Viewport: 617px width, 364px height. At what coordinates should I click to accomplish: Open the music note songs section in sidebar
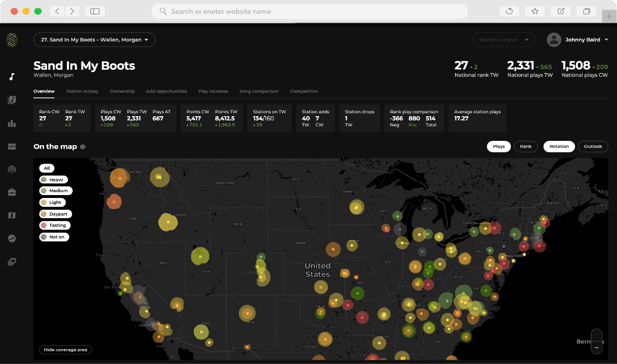[12, 77]
